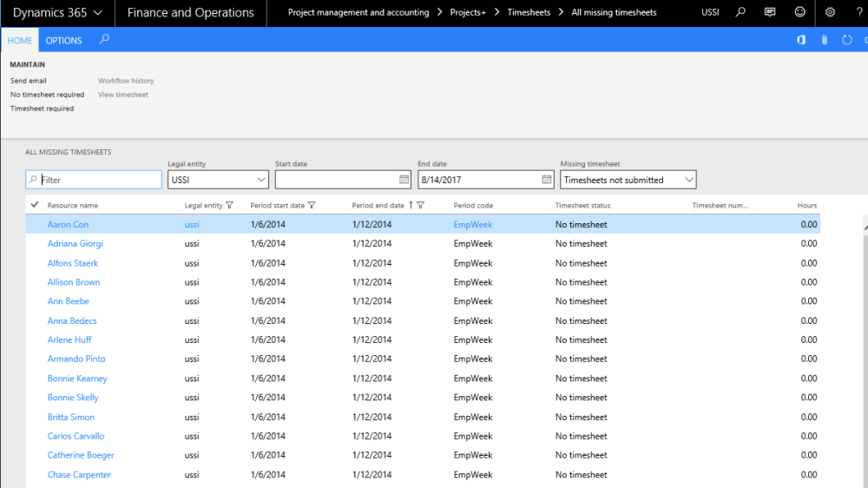The height and width of the screenshot is (488, 868).
Task: Open the Dynamics 365 app switcher chevron
Action: 97,13
